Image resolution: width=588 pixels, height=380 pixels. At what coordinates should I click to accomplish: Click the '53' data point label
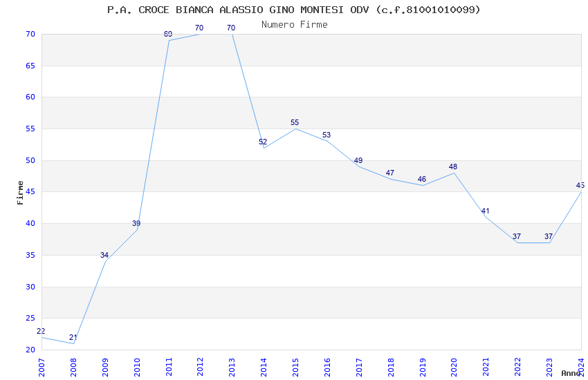point(327,135)
